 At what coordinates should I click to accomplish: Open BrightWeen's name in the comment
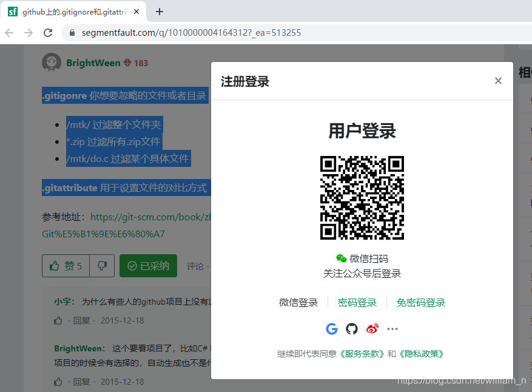(x=78, y=348)
